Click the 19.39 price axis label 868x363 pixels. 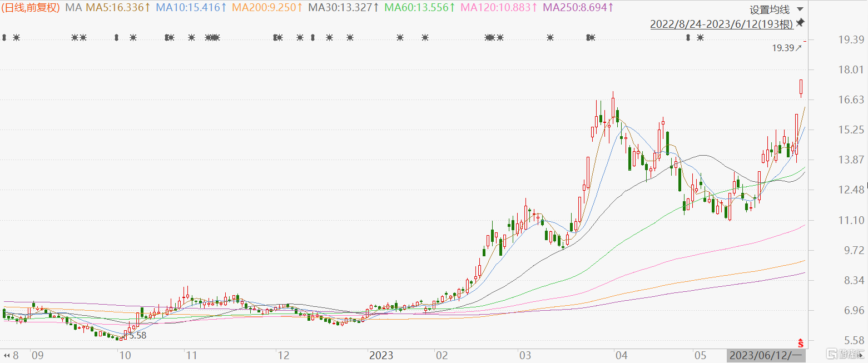coord(850,39)
